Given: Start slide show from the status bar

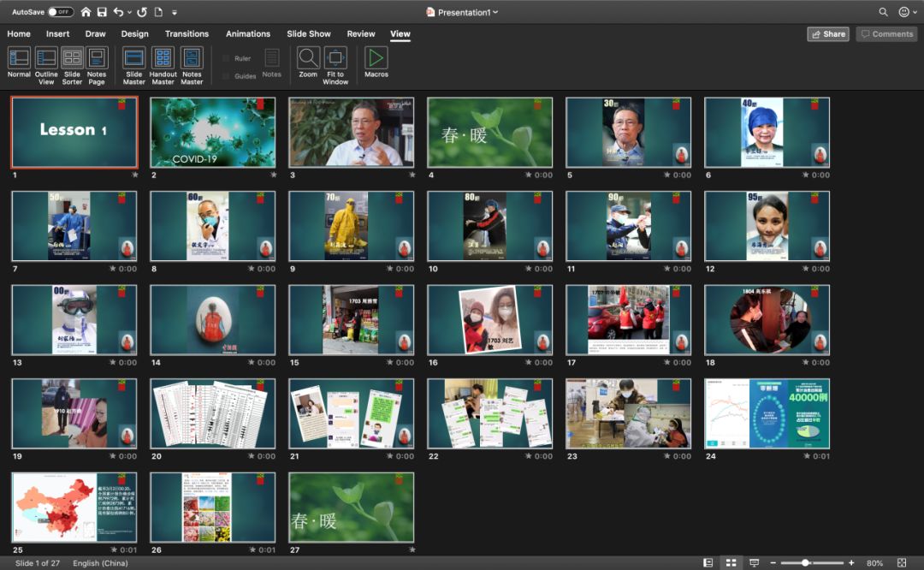Looking at the screenshot, I should 754,563.
